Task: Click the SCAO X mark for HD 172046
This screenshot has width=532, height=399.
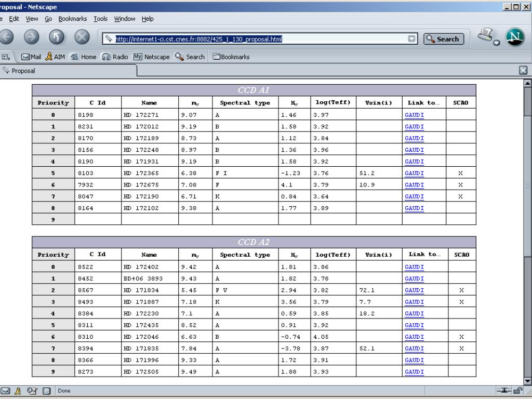Action: coord(461,337)
